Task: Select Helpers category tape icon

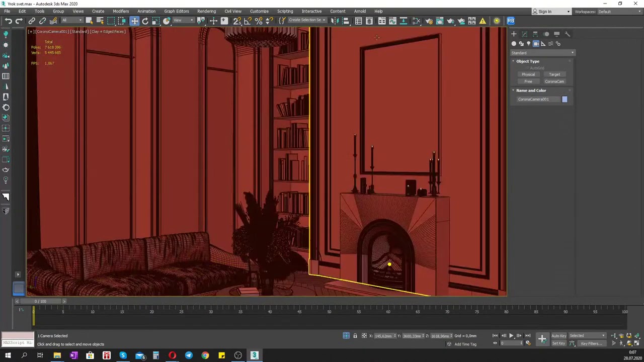Action: coord(543,44)
